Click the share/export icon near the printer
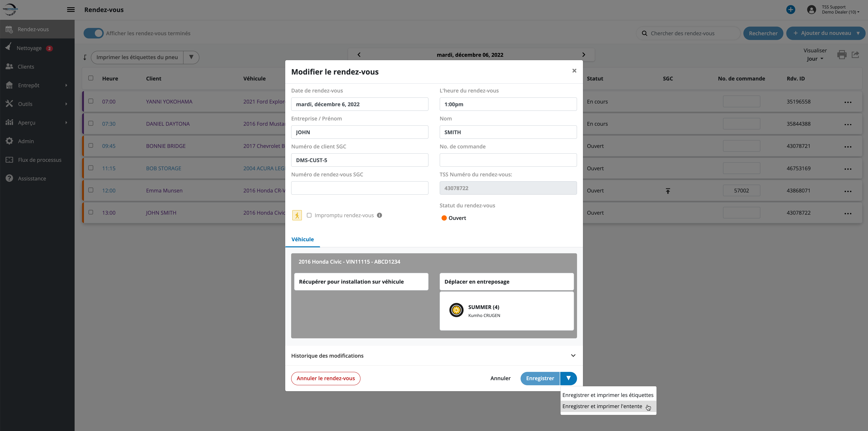Image resolution: width=868 pixels, height=431 pixels. tap(855, 55)
